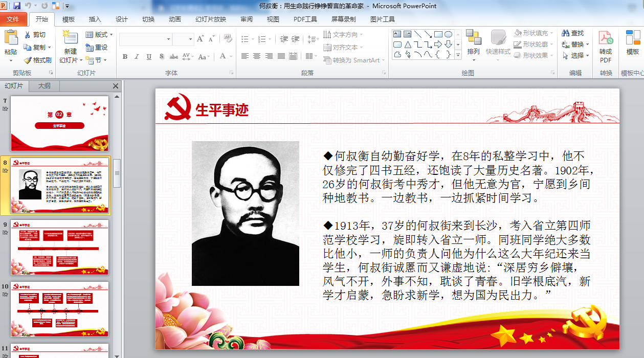
Task: Switch to the Insert (插入) ribbon tab
Action: pyautogui.click(x=95, y=19)
